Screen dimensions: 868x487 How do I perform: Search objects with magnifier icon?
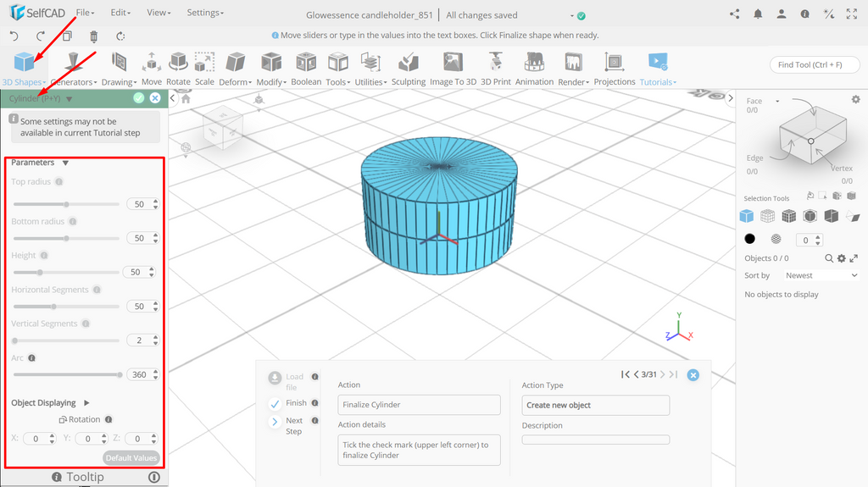(829, 258)
